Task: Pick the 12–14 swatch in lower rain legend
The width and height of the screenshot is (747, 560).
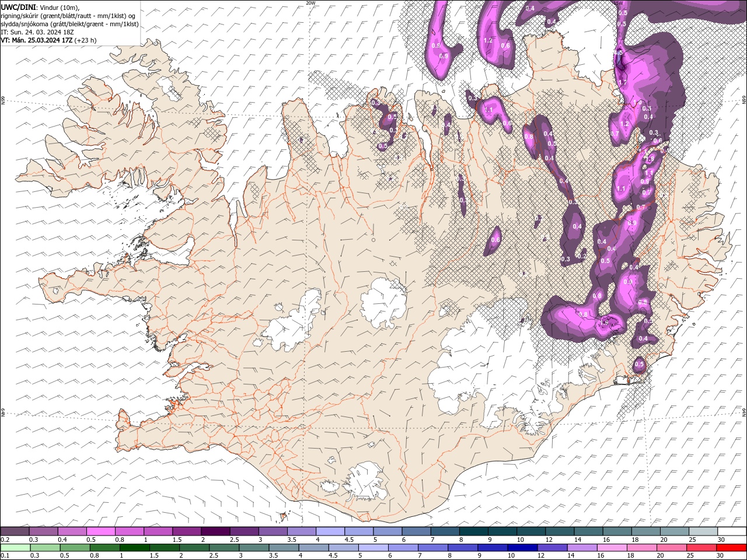Action: click(552, 548)
